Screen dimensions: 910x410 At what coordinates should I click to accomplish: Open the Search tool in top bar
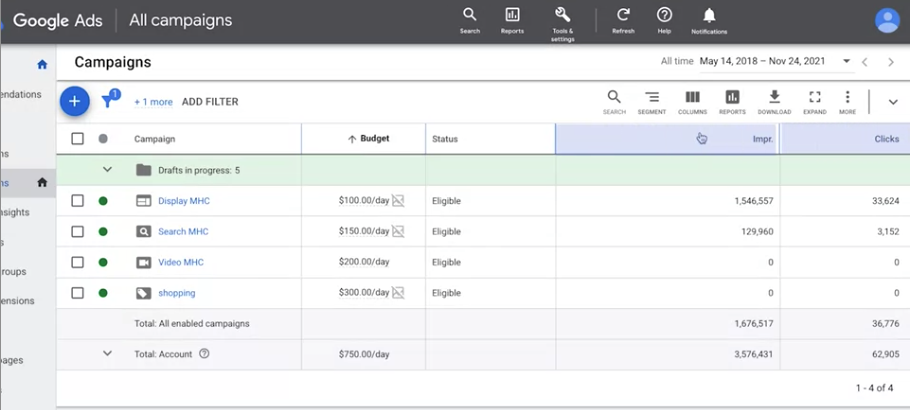coord(470,20)
